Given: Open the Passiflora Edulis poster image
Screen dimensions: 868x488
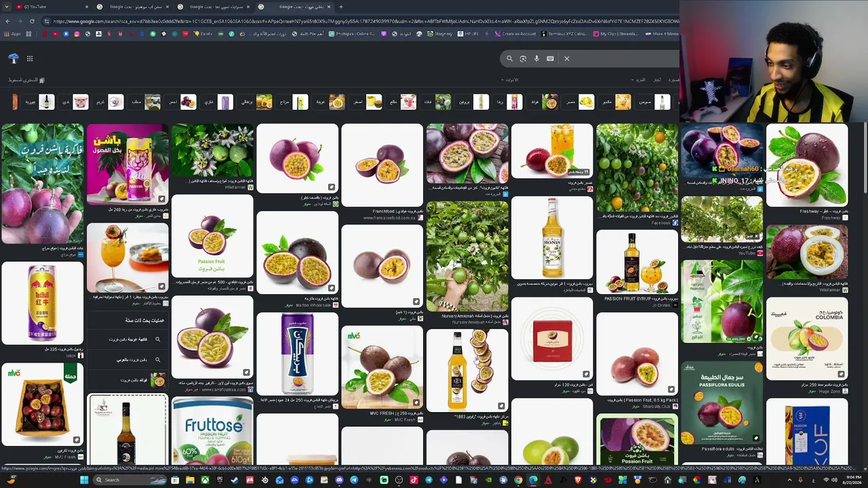Looking at the screenshot, I should point(722,403).
